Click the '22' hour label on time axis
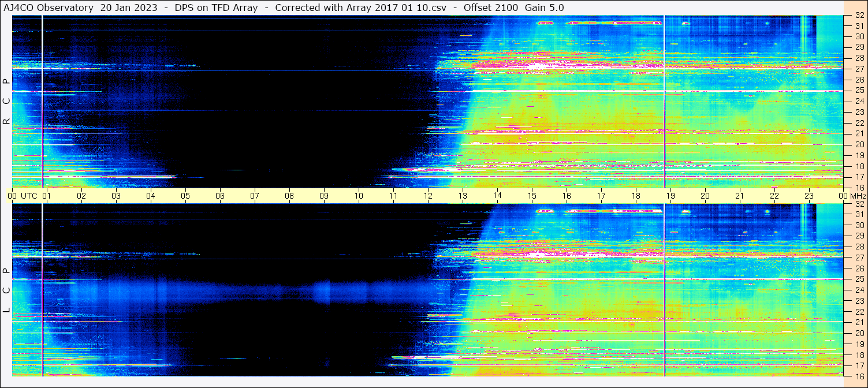This screenshot has height=388, width=868. point(774,196)
